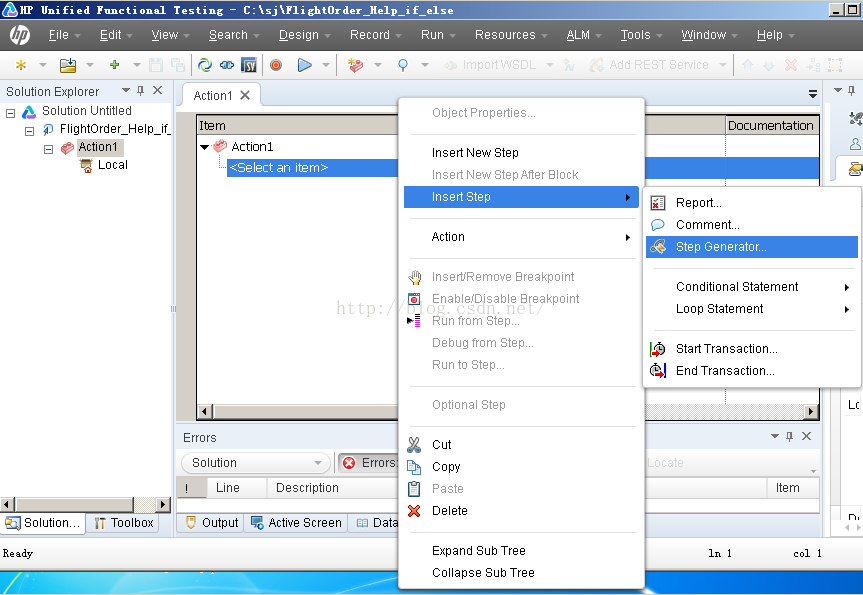Open Solution Explorer panel options arrow
863x595 pixels.
(x=125, y=90)
